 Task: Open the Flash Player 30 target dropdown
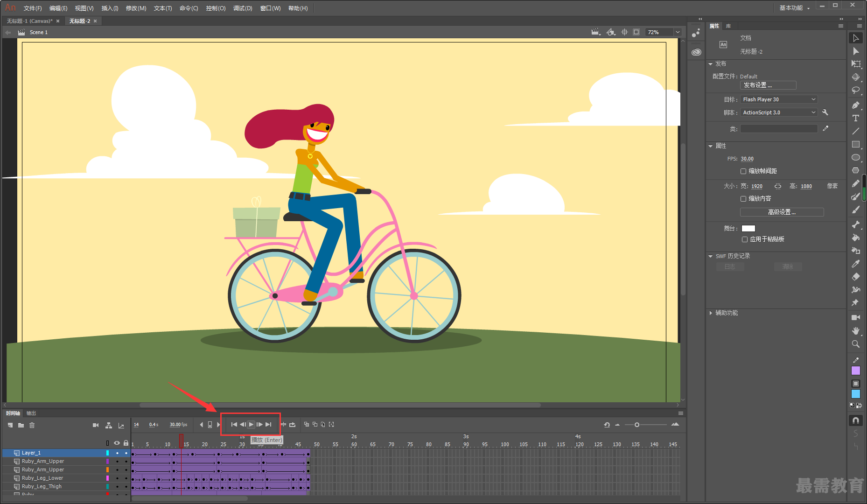click(779, 99)
